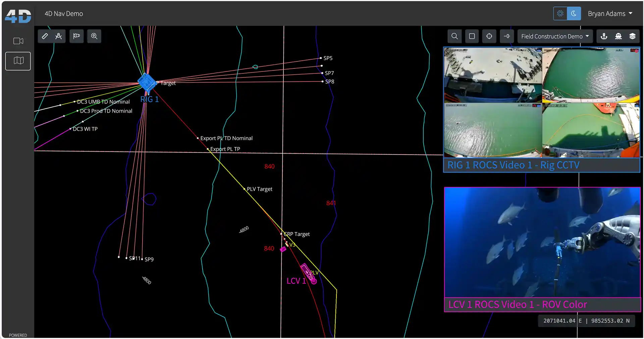Click the cyan hexagon marker near SP5 lines

255,67
